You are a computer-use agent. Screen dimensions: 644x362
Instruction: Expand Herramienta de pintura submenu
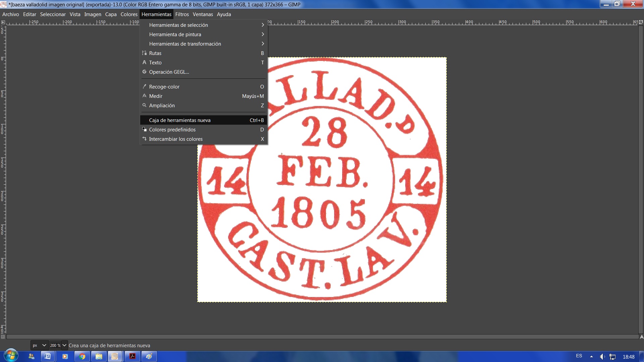tap(204, 35)
